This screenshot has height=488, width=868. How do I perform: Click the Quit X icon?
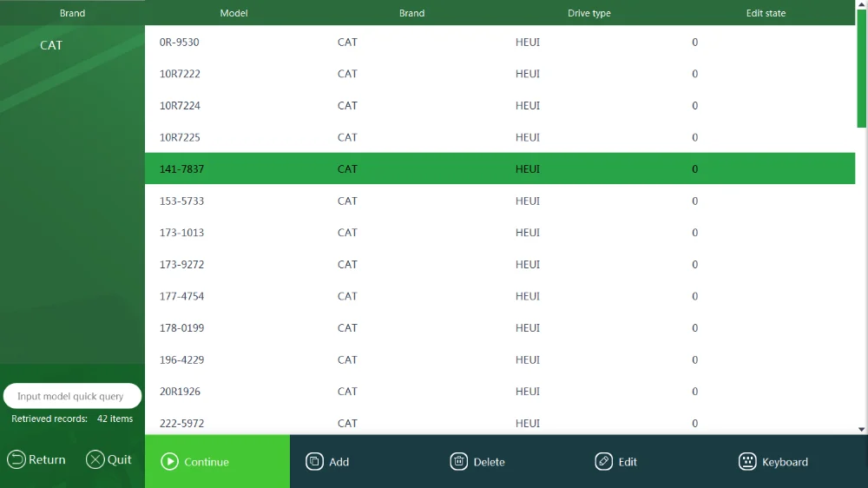pyautogui.click(x=95, y=459)
